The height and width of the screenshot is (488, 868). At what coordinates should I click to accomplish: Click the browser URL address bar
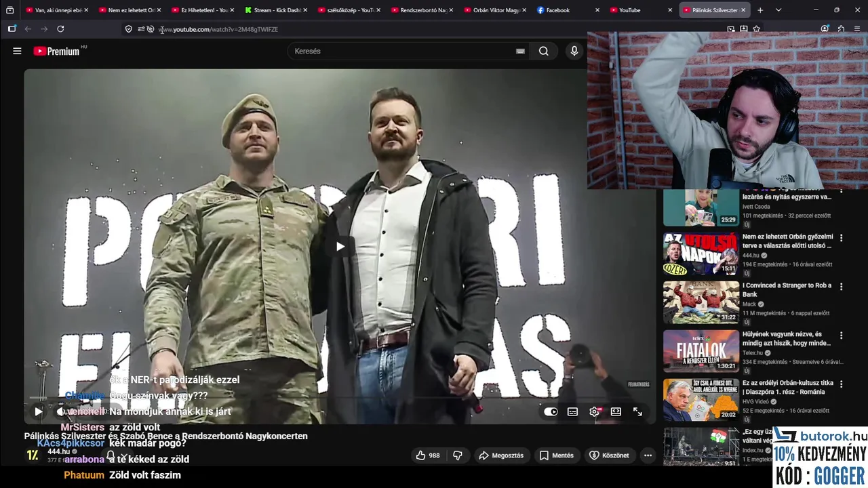click(434, 29)
